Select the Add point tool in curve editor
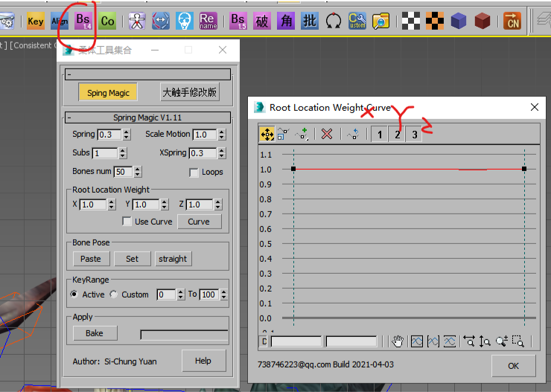Image resolution: width=551 pixels, height=392 pixels. (x=302, y=134)
